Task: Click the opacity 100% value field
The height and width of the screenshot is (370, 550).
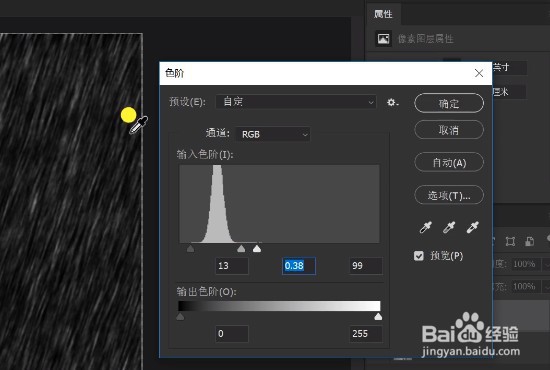Action: [526, 264]
